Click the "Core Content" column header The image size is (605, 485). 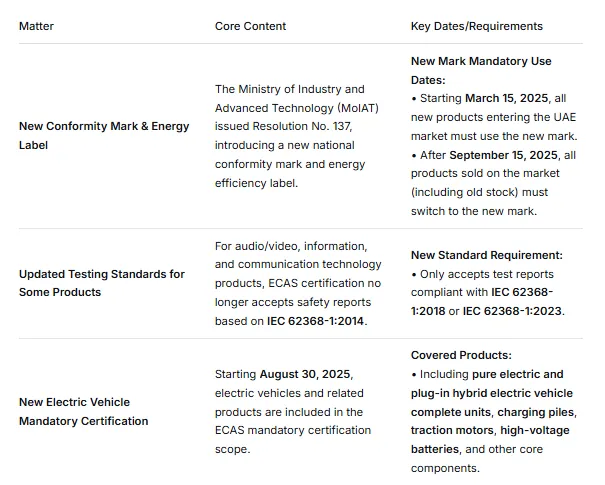(x=250, y=26)
